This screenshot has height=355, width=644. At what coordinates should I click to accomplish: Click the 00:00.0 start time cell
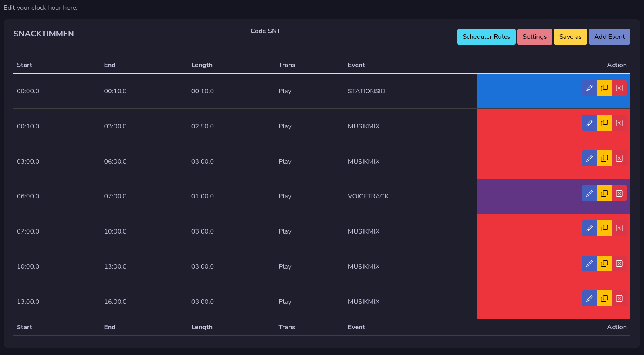pos(28,91)
